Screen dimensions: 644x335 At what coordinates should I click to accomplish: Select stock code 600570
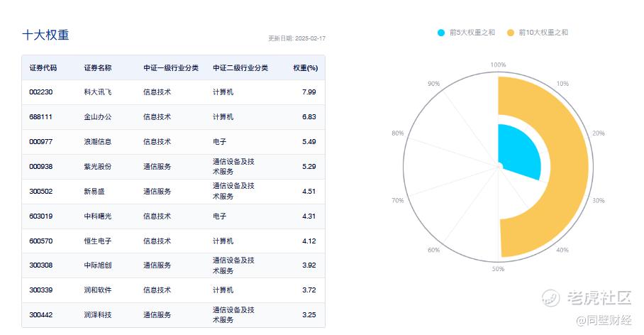(41, 241)
